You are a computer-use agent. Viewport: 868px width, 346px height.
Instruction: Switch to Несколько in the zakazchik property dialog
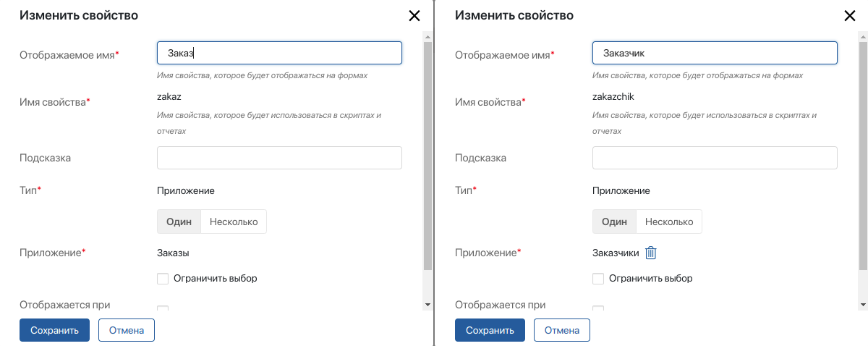click(x=669, y=221)
